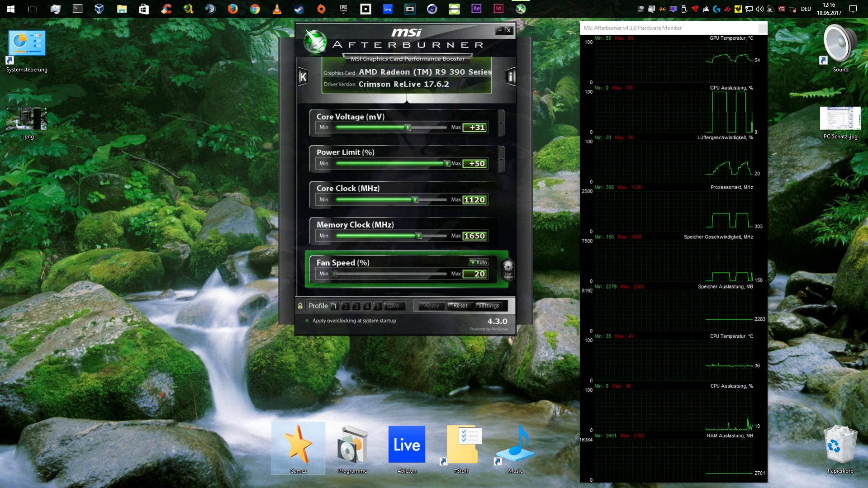Click the Fan Speed slider handle
Screen dimensions: 868x488
(335, 274)
